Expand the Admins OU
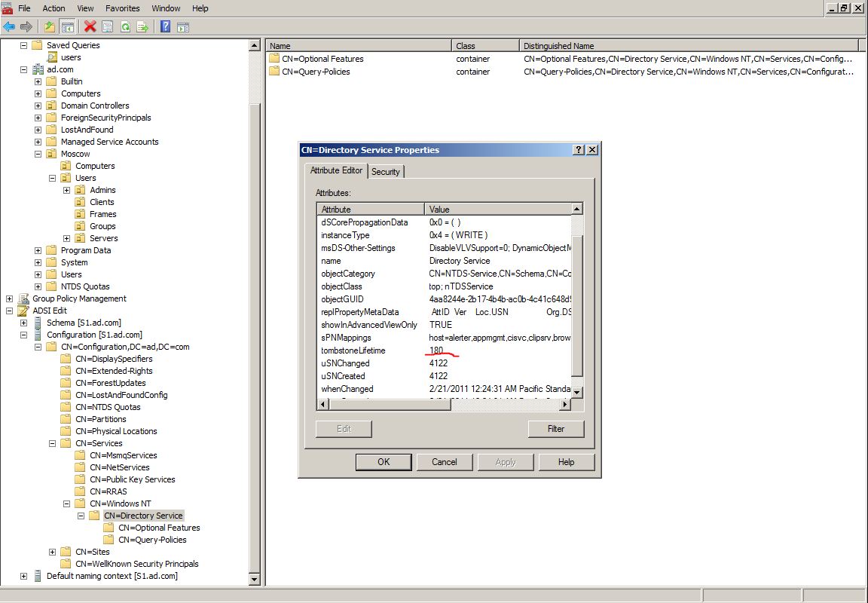 (x=66, y=190)
